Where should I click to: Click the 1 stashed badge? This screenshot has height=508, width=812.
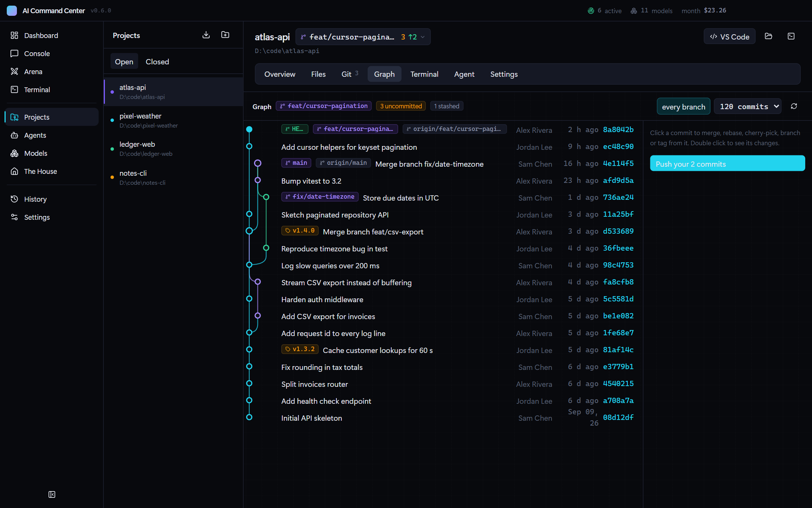pyautogui.click(x=447, y=106)
